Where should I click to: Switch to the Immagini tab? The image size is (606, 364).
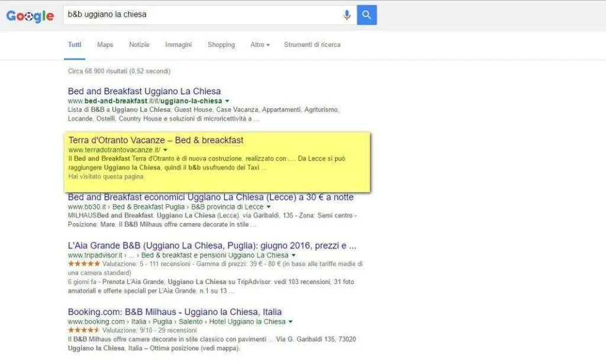pyautogui.click(x=178, y=45)
